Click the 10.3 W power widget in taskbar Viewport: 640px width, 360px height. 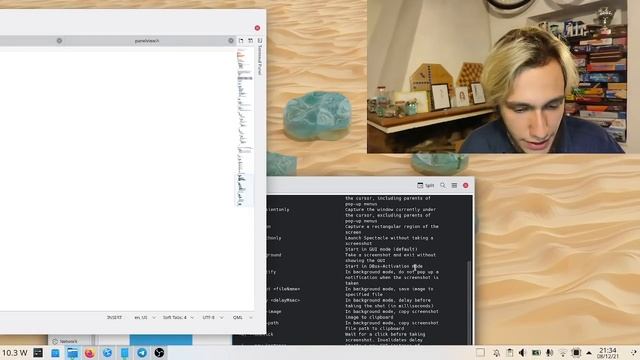[15, 353]
